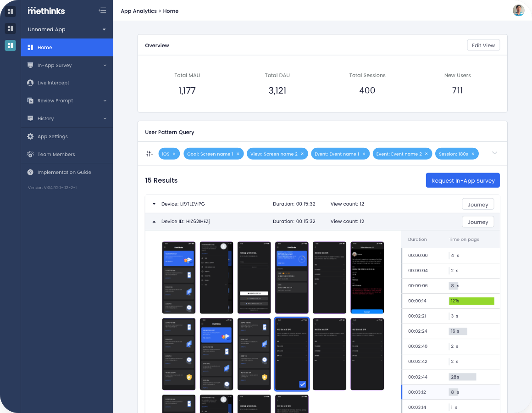Remove the Goal: Screen name 1 chip
The image size is (532, 413).
pyautogui.click(x=238, y=154)
